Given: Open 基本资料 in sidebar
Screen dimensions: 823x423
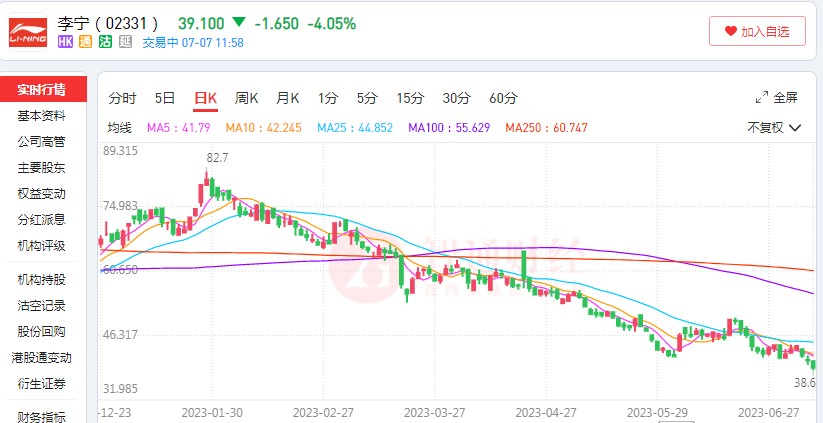Looking at the screenshot, I should 41,116.
